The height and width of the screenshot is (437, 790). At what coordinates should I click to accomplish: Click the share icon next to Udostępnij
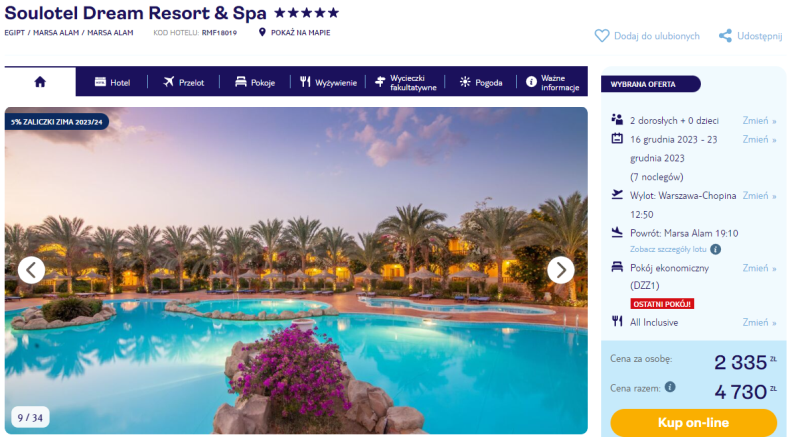point(725,36)
